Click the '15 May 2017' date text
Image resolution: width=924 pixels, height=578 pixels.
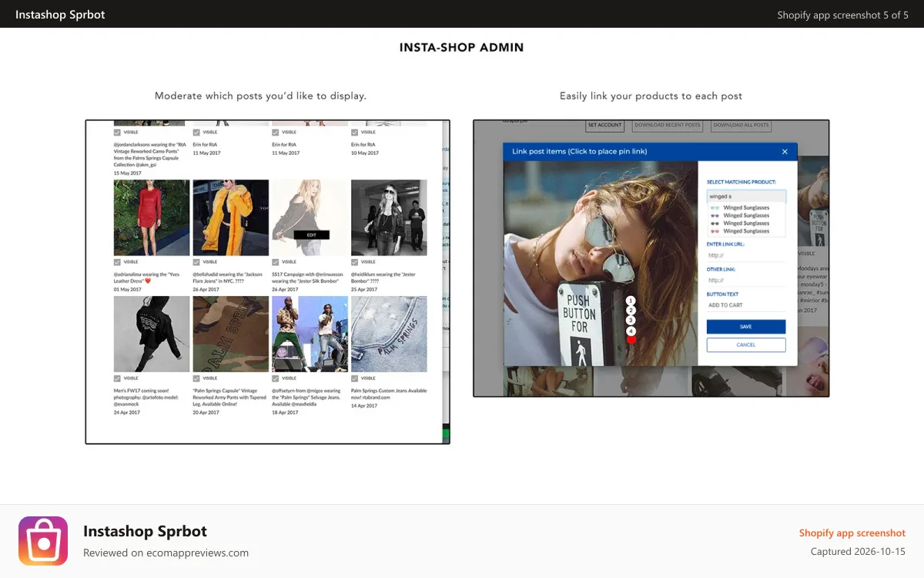click(127, 173)
